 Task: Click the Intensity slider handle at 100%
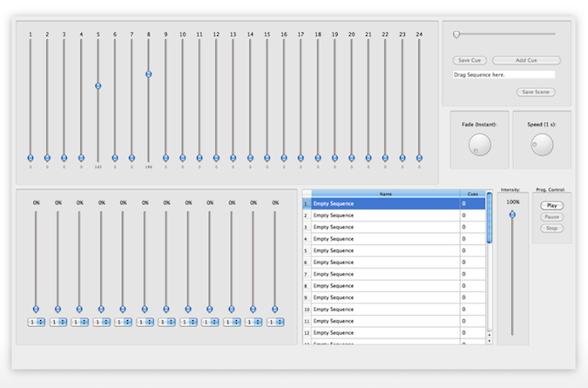512,214
